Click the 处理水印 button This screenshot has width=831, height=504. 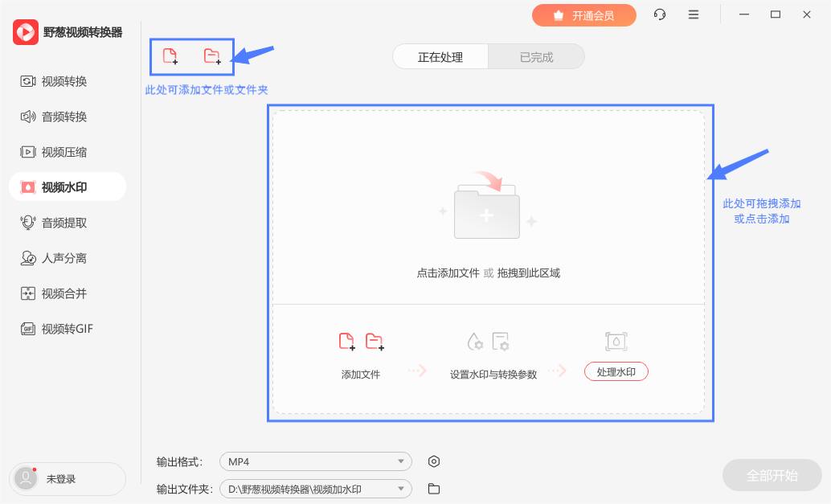point(616,371)
